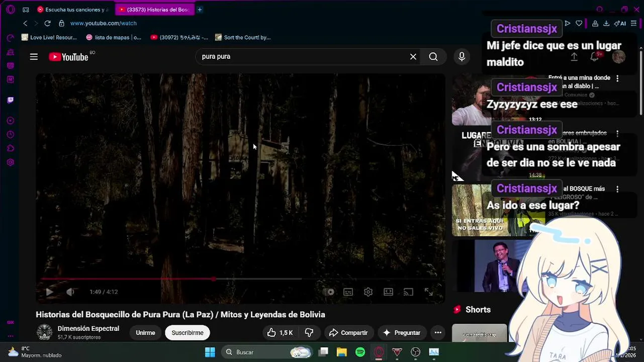The image size is (644, 362).
Task: Click the padlock site info icon
Action: pos(61,23)
